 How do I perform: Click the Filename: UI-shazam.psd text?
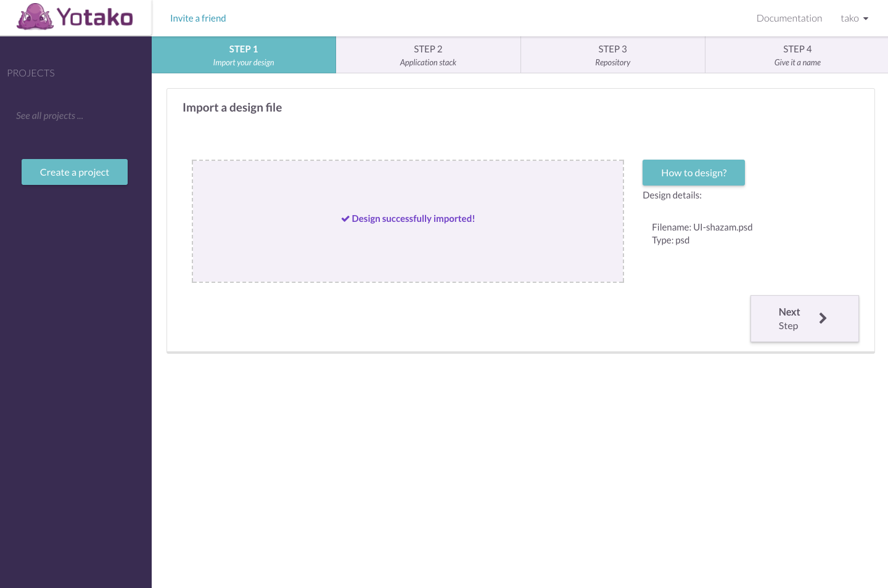pyautogui.click(x=702, y=227)
